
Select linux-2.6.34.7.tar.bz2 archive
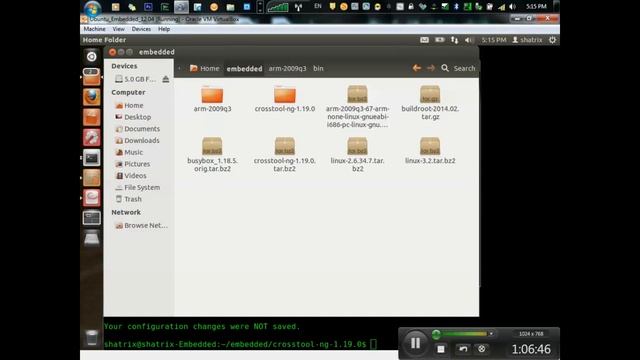click(x=357, y=146)
